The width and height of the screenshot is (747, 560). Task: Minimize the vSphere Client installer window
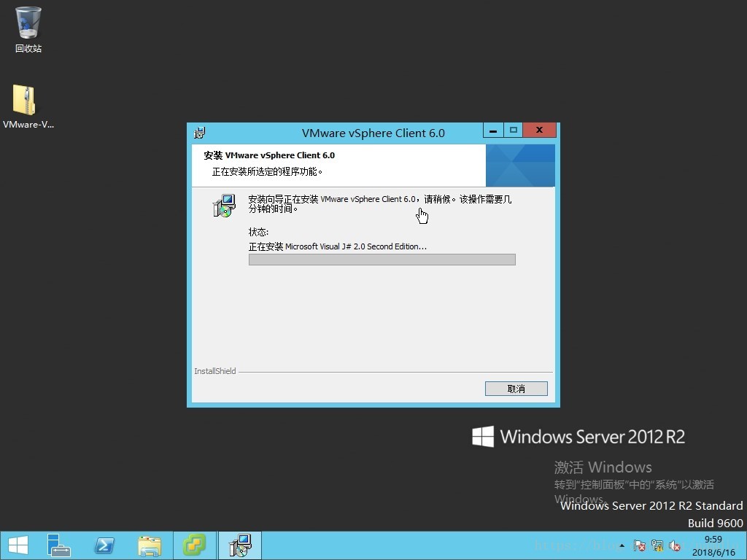coord(494,130)
